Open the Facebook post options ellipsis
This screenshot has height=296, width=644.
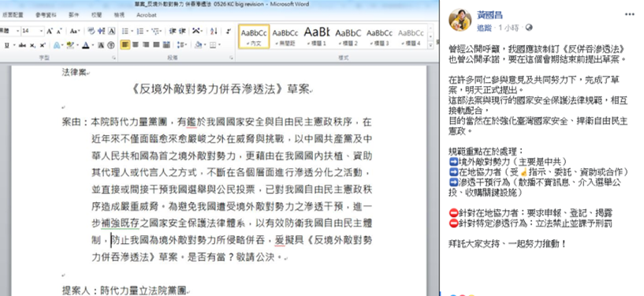pyautogui.click(x=629, y=14)
